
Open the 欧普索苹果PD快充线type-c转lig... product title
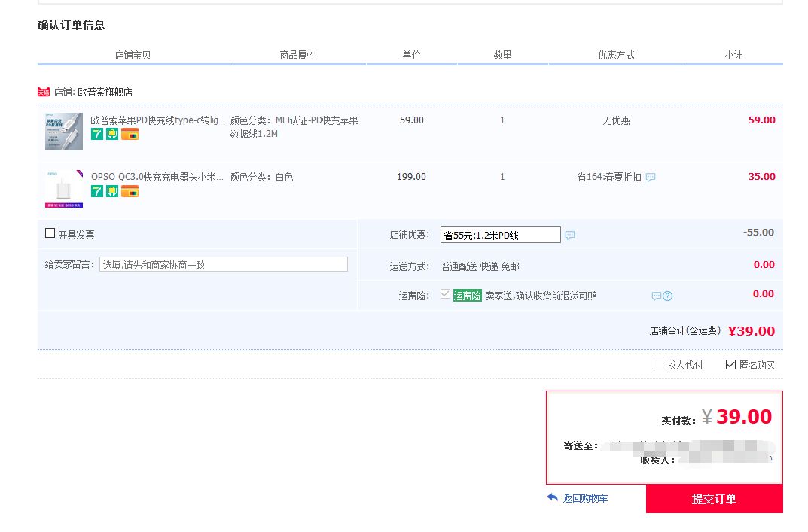pyautogui.click(x=158, y=120)
